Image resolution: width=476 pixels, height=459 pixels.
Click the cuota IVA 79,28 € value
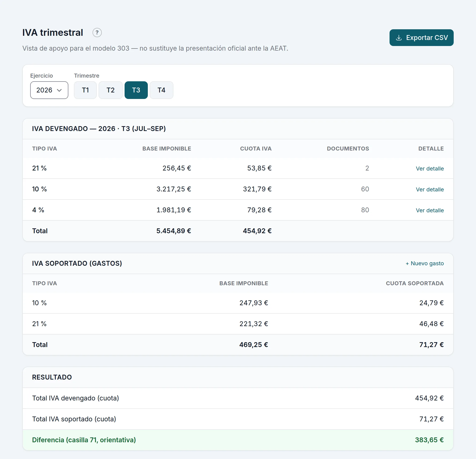click(259, 210)
